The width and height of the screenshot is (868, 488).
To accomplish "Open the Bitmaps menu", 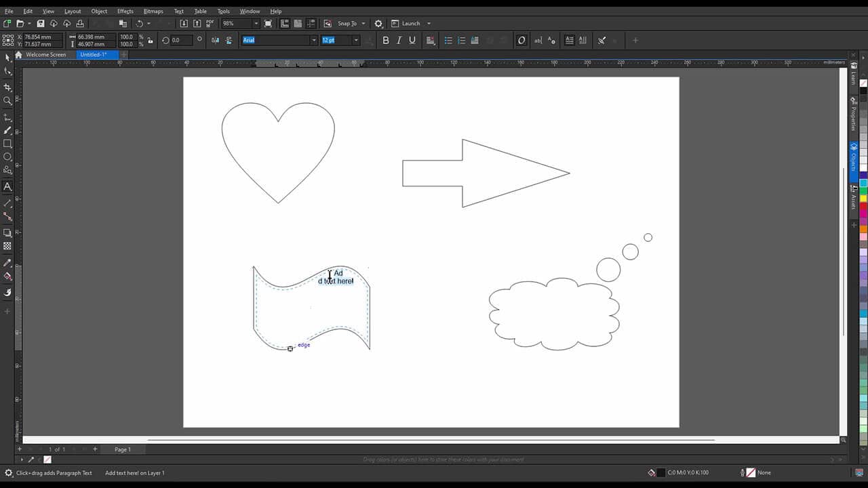I will coord(153,12).
